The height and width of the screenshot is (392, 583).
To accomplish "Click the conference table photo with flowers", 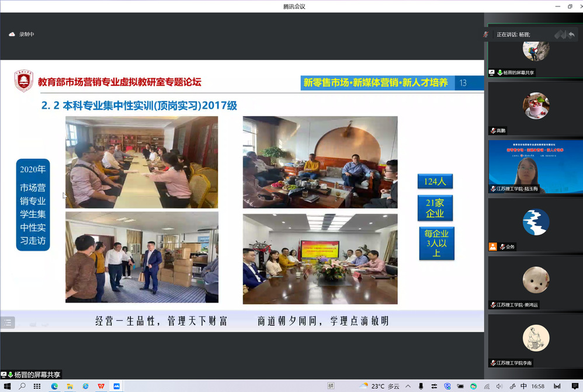I will (x=320, y=259).
